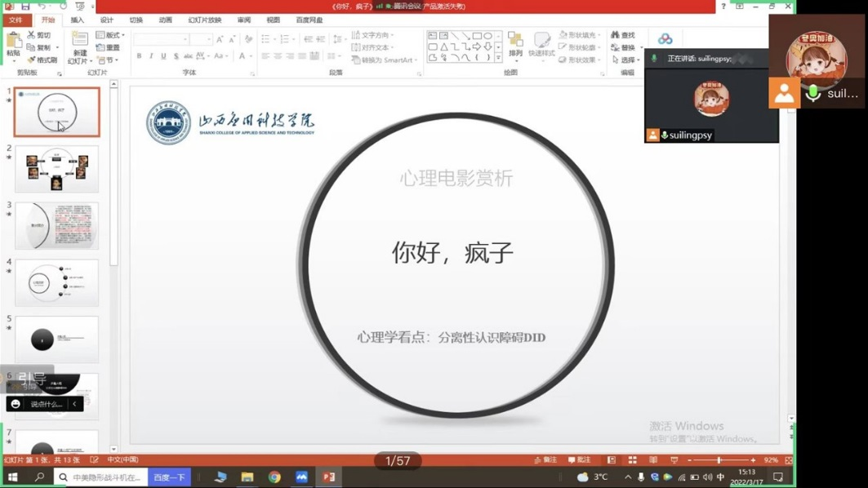Click the 百度一下 search button on taskbar
The height and width of the screenshot is (488, 868).
click(169, 477)
